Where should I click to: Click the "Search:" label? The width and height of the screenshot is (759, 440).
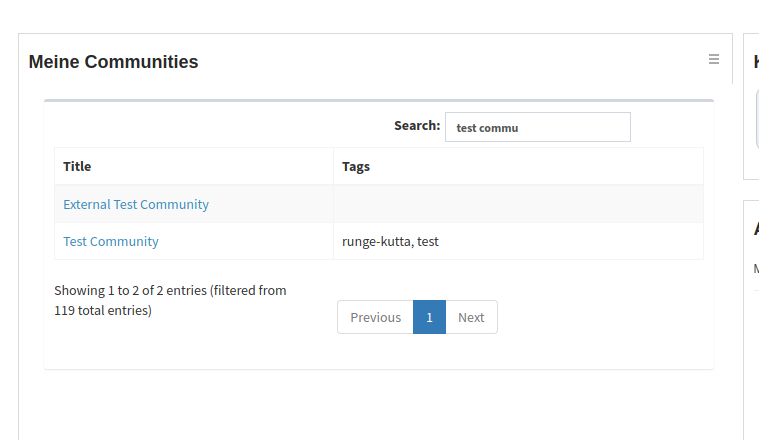tap(417, 125)
